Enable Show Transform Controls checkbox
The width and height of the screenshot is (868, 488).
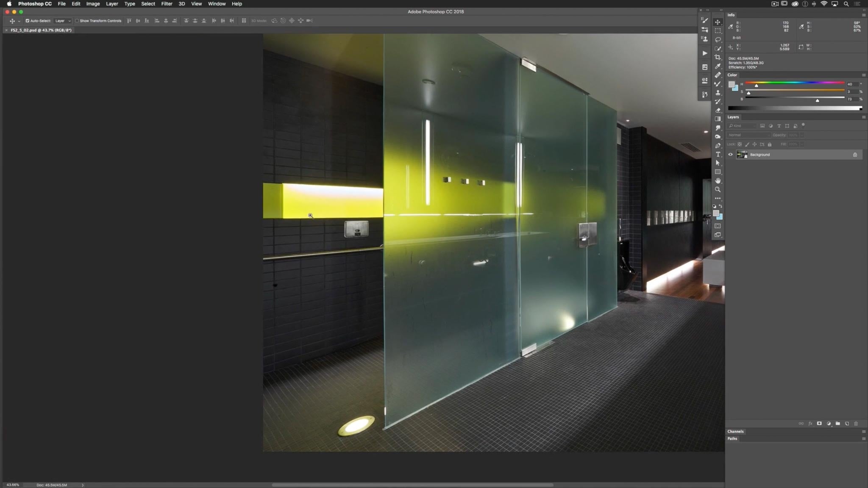[x=77, y=21]
